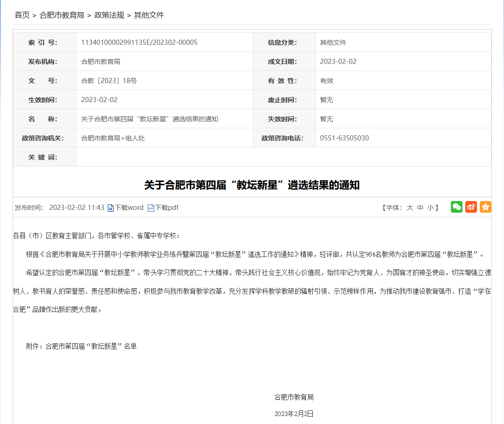
Task: Click the PDF file icon beside 下载pdf
Action: pos(151,208)
